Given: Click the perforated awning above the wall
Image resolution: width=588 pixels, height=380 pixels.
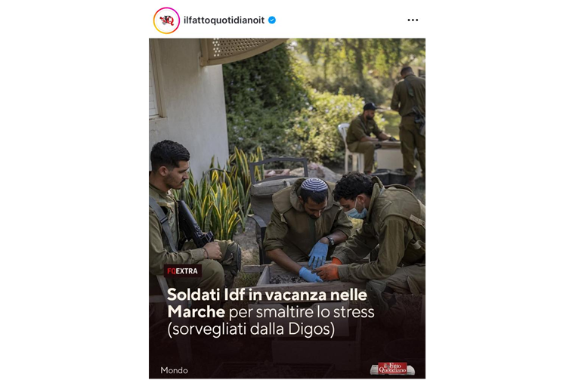Looking at the screenshot, I should (240, 51).
